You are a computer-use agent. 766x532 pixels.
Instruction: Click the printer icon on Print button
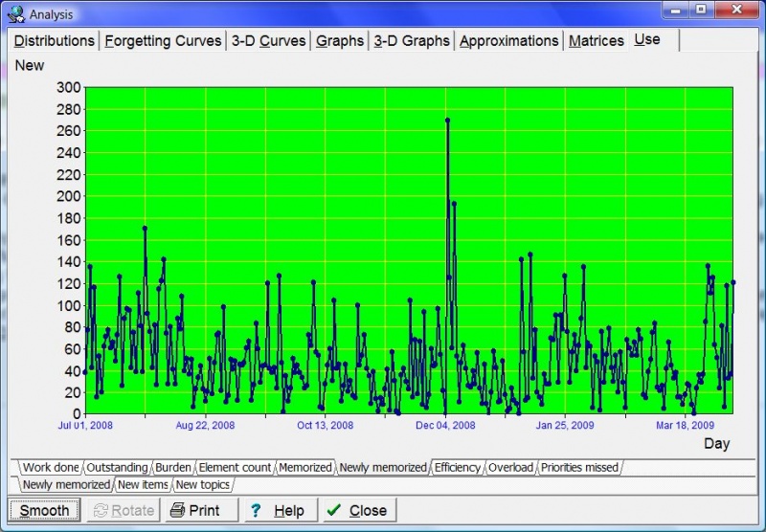[177, 510]
